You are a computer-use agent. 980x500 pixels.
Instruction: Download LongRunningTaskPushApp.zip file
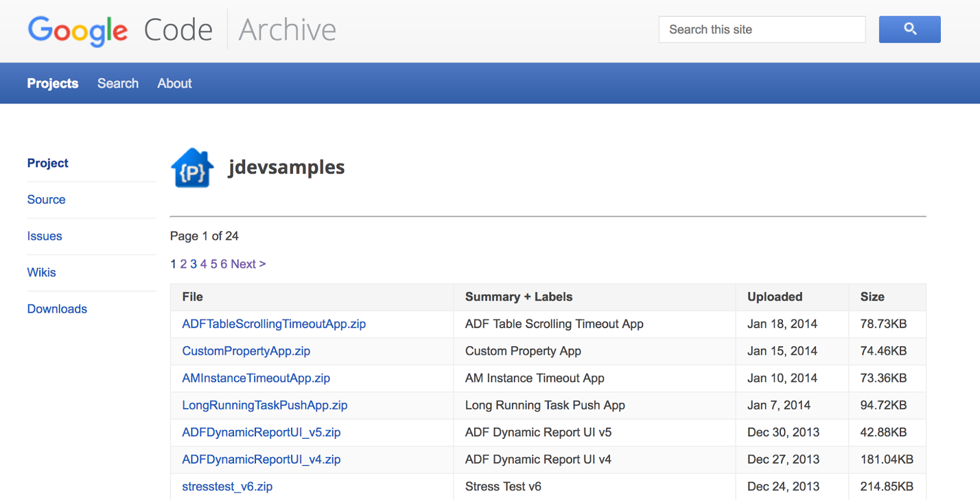(265, 405)
